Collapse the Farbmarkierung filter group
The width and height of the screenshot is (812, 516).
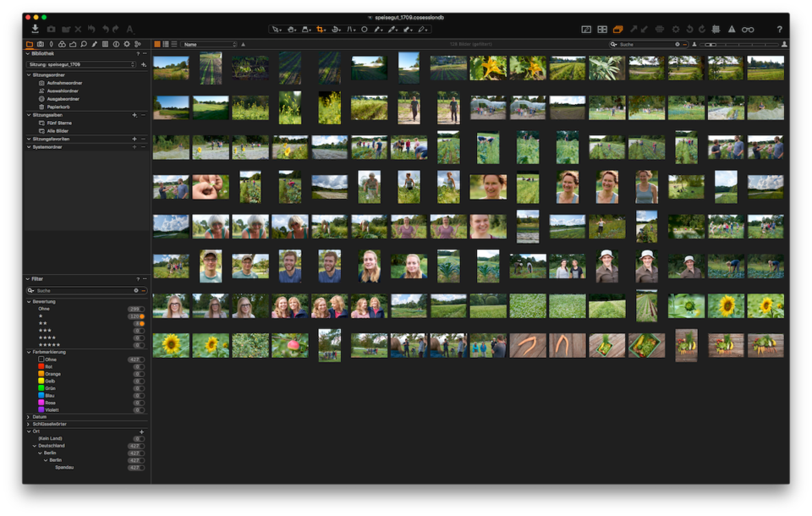coord(29,352)
